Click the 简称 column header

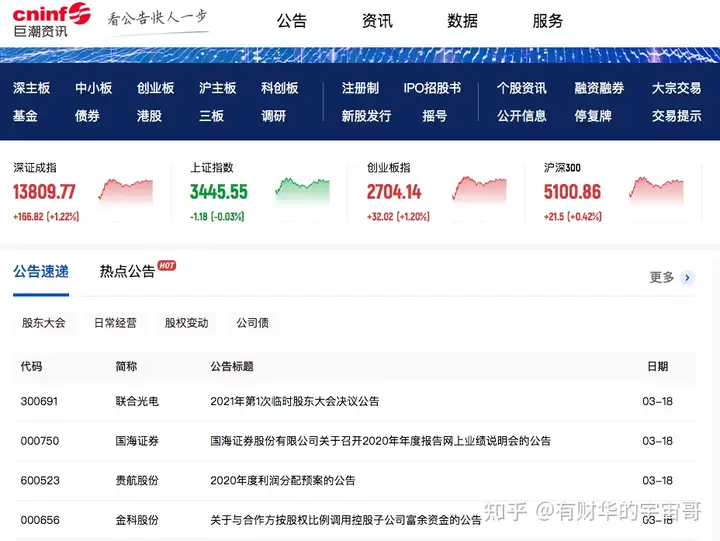126,366
